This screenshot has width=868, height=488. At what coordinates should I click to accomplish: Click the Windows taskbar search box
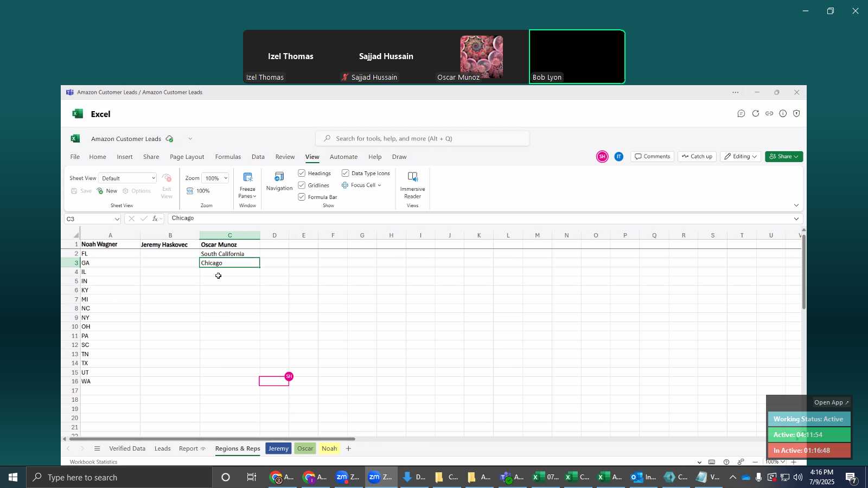click(119, 477)
